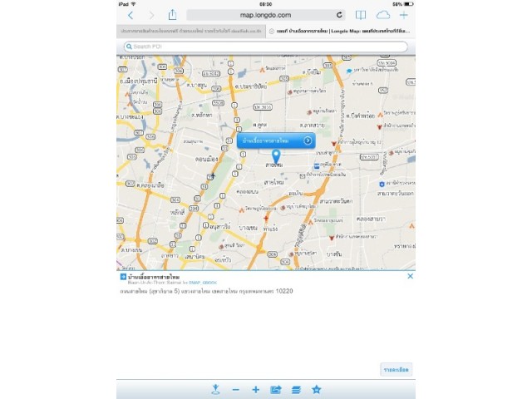532x399 pixels.
Task: Open iCloud tabs cloud icon
Action: [x=383, y=15]
